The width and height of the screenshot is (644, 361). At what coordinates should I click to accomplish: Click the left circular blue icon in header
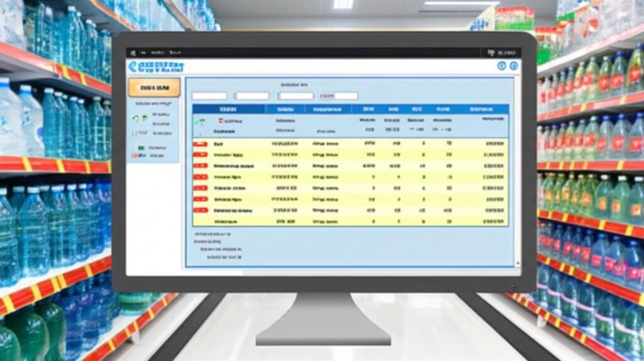point(502,66)
